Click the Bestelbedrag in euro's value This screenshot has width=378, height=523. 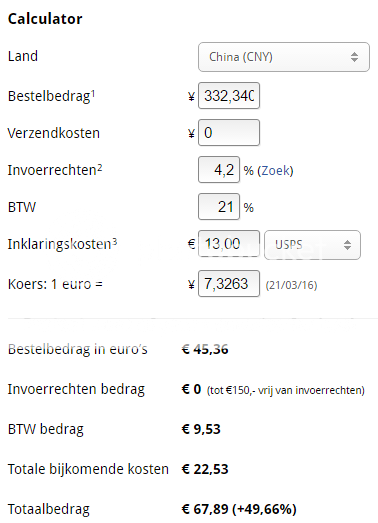[x=205, y=349]
